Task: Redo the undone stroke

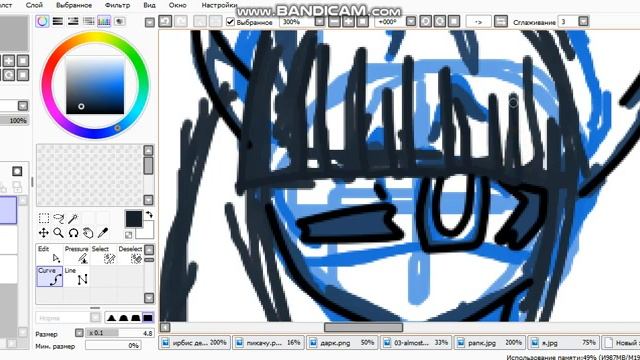Action: pos(181,21)
